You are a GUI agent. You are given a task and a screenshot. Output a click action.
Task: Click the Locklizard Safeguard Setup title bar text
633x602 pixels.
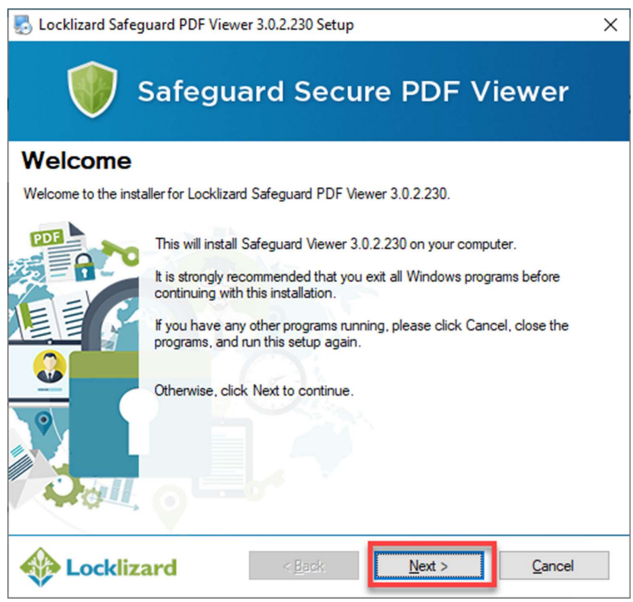(196, 25)
